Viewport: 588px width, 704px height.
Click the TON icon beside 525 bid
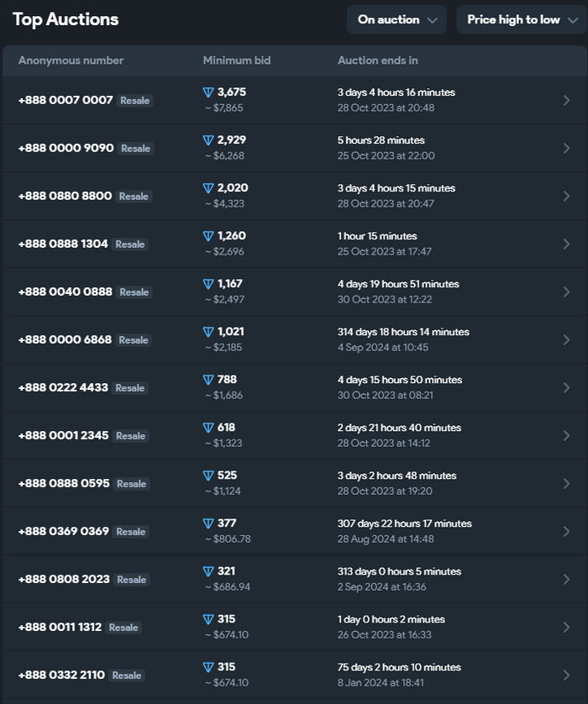[208, 475]
